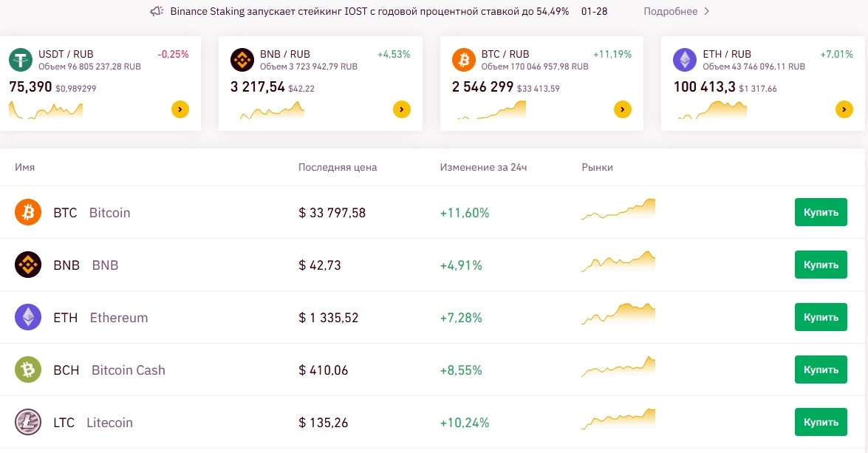The width and height of the screenshot is (868, 453).
Task: Open the Binance Staking IOST announcement text
Action: tap(369, 12)
